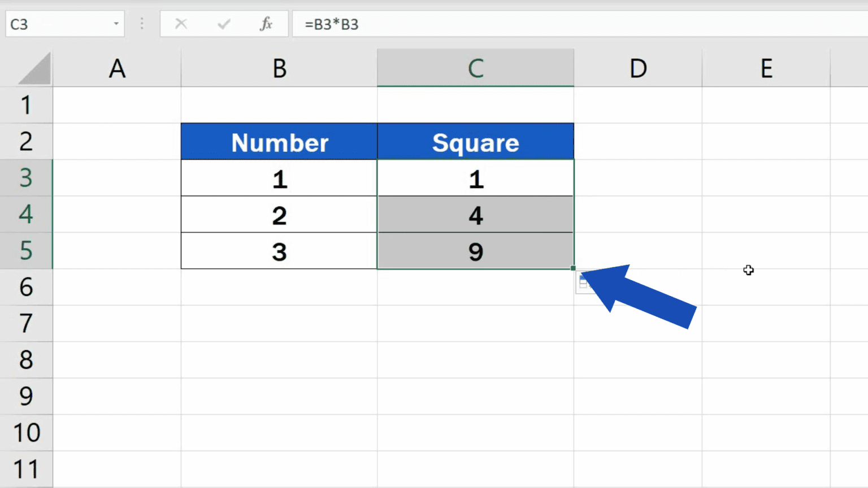
Task: Select row header 7
Action: click(x=25, y=324)
